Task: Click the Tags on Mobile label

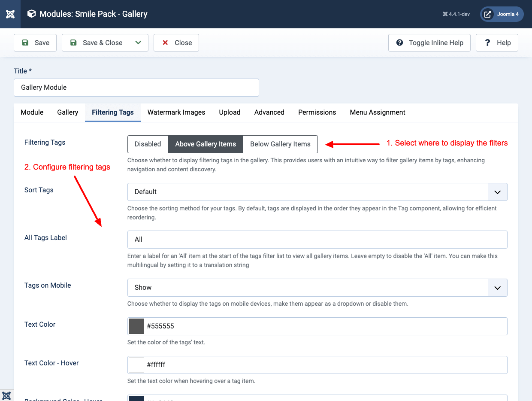Action: 48,285
